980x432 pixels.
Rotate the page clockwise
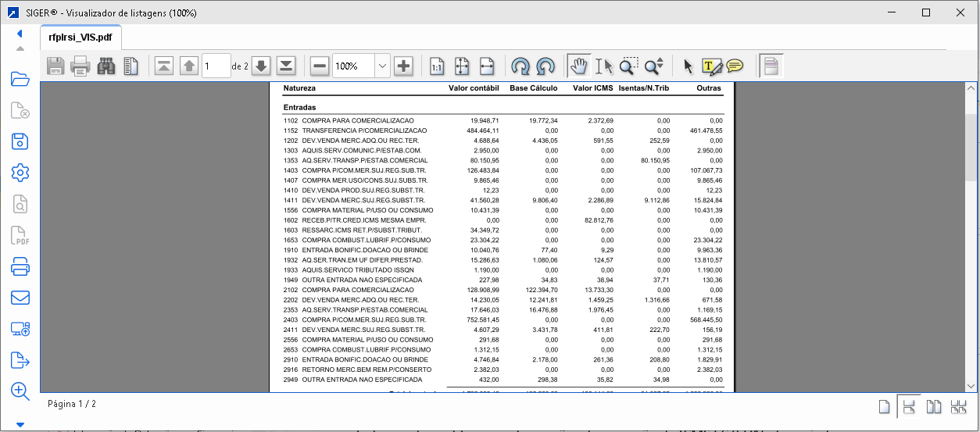pos(520,66)
